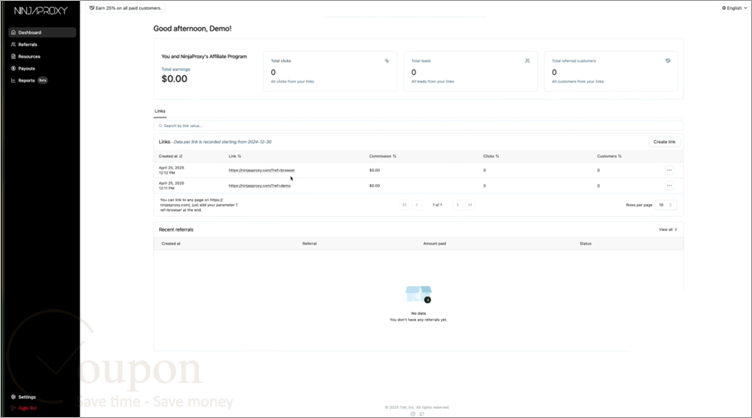
Task: Go to next page of links
Action: coord(458,205)
